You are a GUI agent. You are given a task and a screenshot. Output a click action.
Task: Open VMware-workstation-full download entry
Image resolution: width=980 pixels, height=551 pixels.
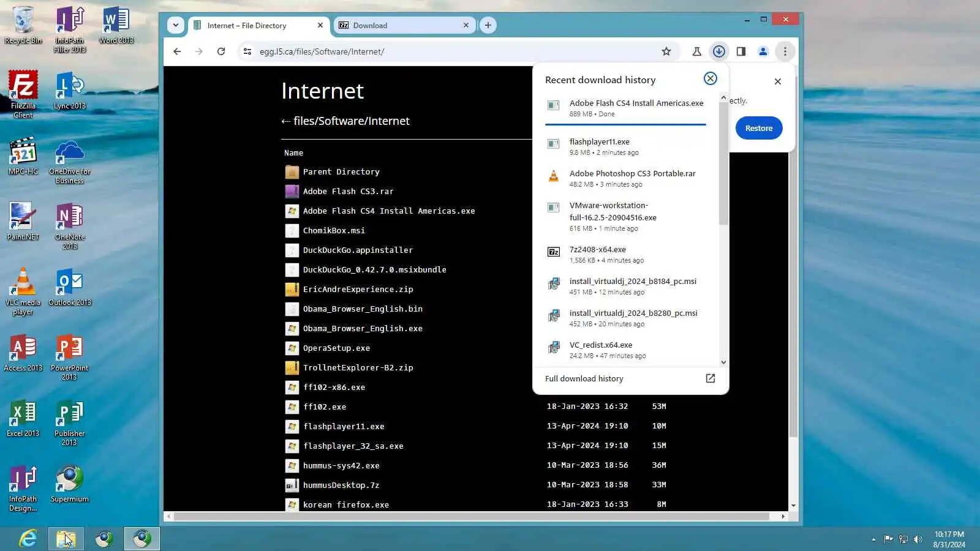625,217
